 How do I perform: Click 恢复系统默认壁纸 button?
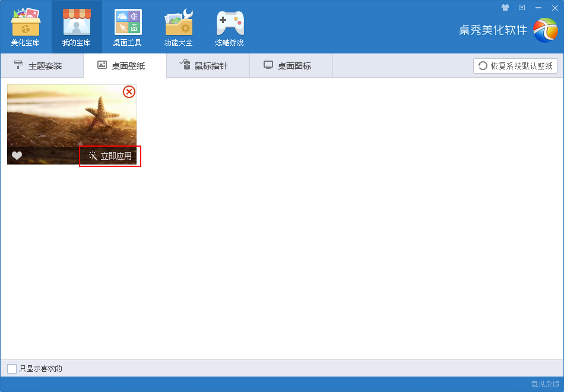click(x=515, y=66)
